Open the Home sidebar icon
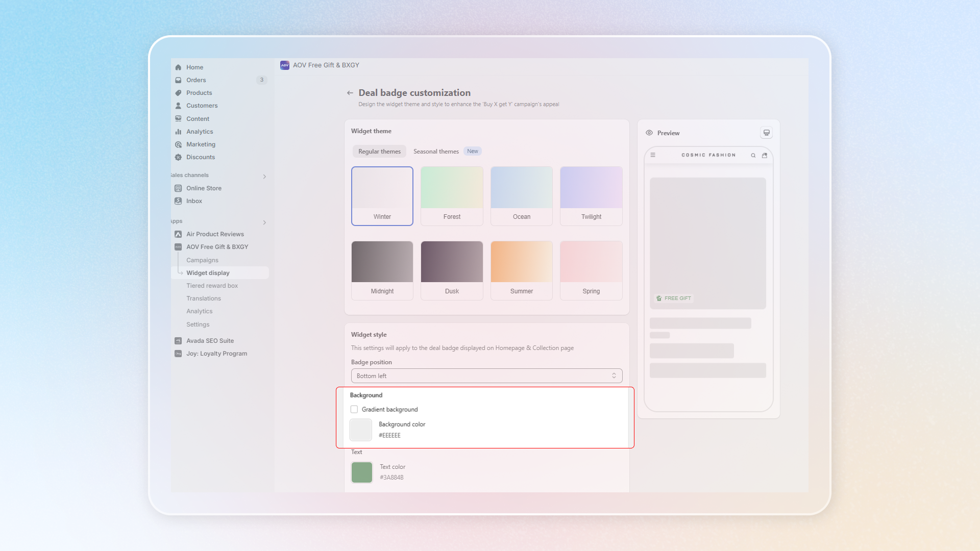Screen dimensions: 980x551 tap(178, 67)
